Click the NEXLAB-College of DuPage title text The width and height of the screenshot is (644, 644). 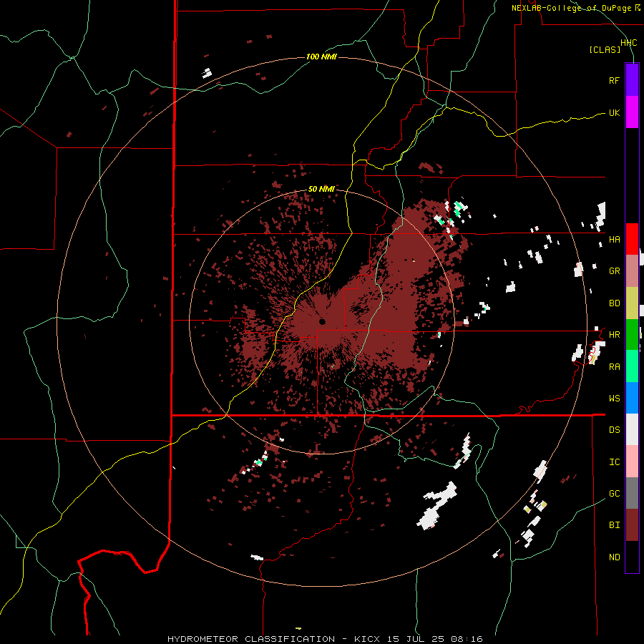pyautogui.click(x=571, y=8)
